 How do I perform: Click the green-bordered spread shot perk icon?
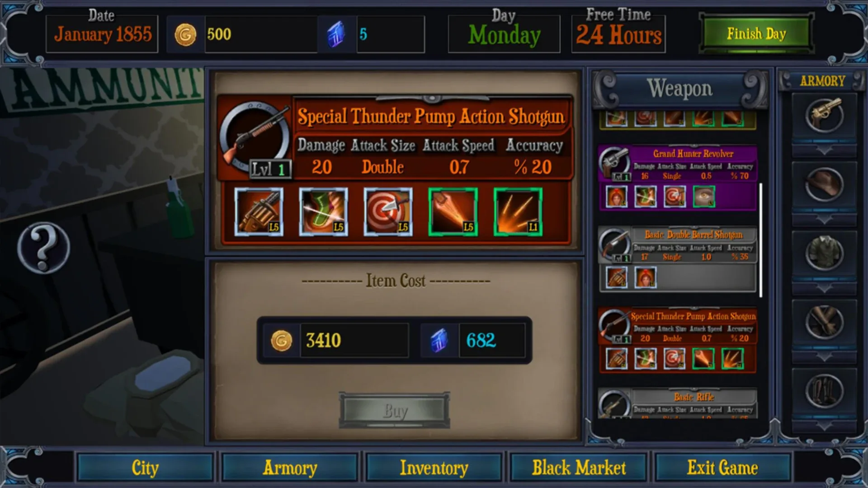pyautogui.click(x=518, y=212)
